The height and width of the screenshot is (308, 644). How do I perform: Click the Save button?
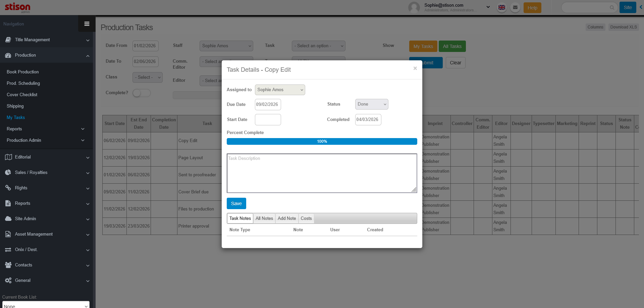[x=236, y=203]
